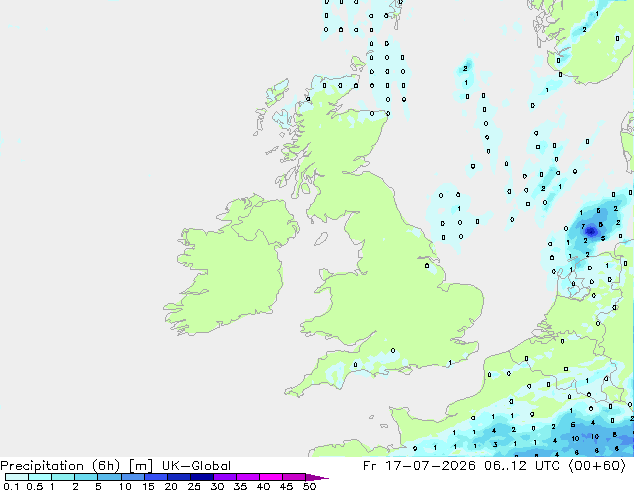Click the "20" legend label
This screenshot has height=490, width=634.
(171, 486)
